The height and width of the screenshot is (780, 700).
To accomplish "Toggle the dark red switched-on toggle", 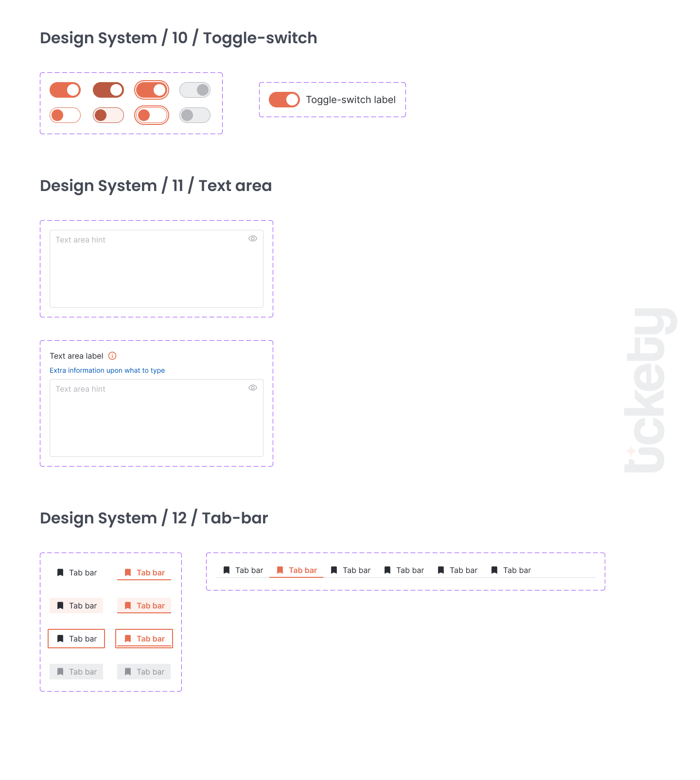I will [x=108, y=90].
